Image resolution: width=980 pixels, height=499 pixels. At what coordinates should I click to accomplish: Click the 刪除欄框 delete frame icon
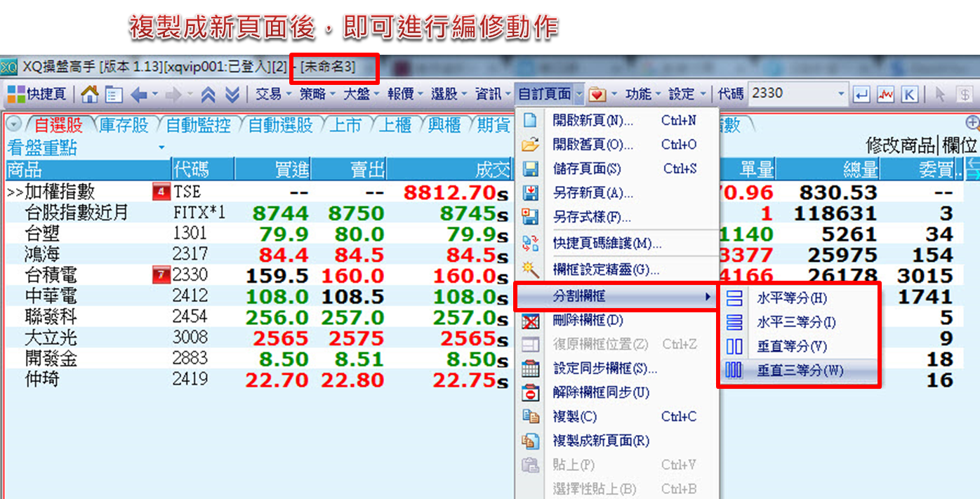(x=531, y=321)
